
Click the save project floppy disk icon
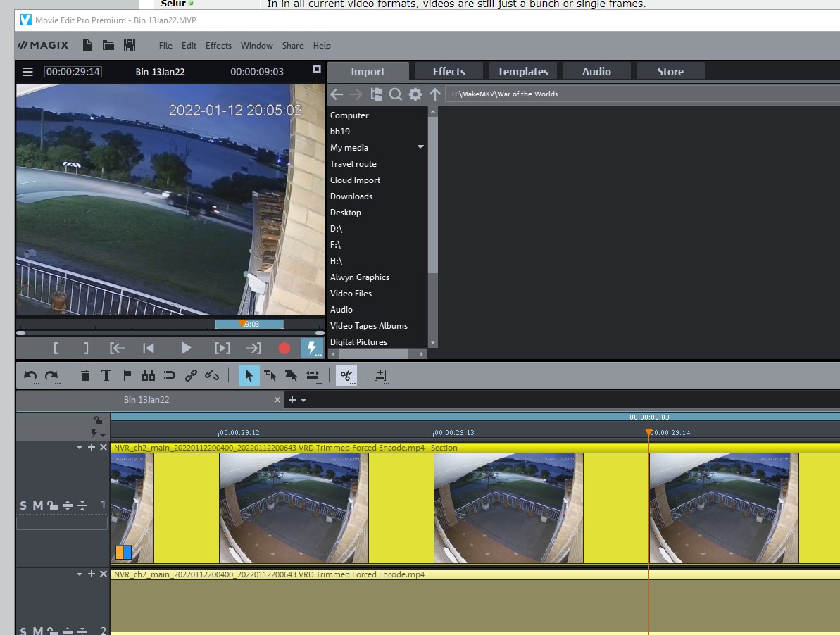click(x=130, y=46)
